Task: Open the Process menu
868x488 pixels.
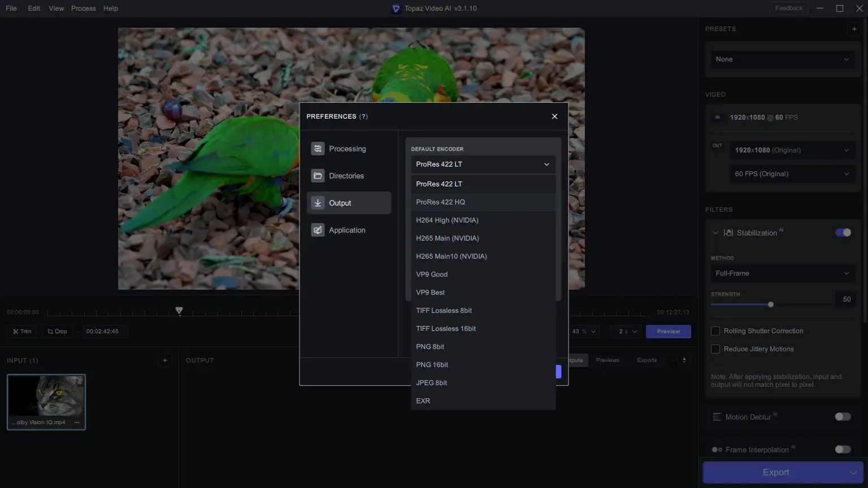Action: coord(84,8)
